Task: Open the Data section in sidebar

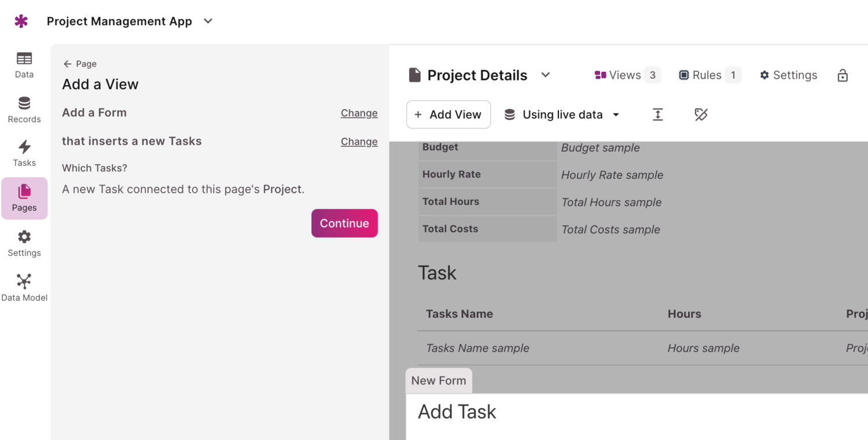Action: 24,65
